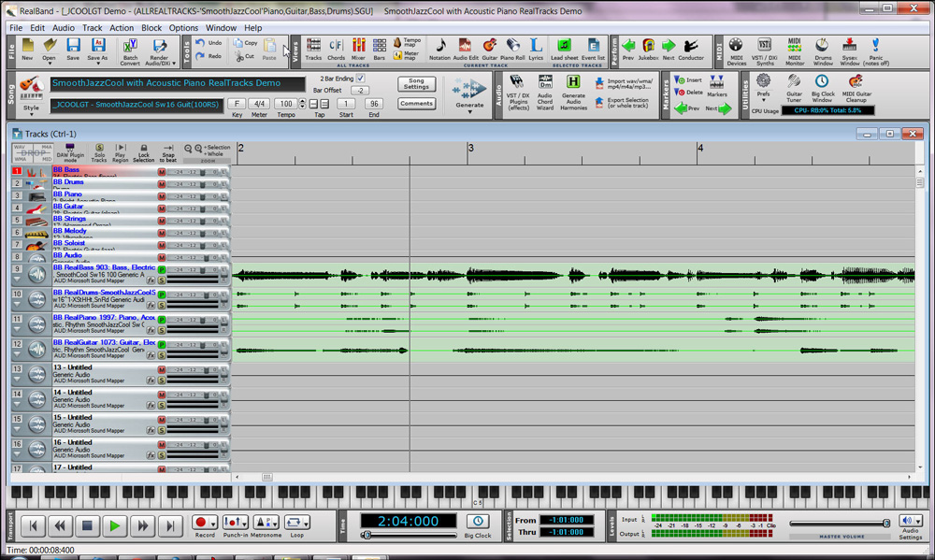Image resolution: width=935 pixels, height=560 pixels.
Task: Open MIDI Guitar Cleanup
Action: [856, 88]
